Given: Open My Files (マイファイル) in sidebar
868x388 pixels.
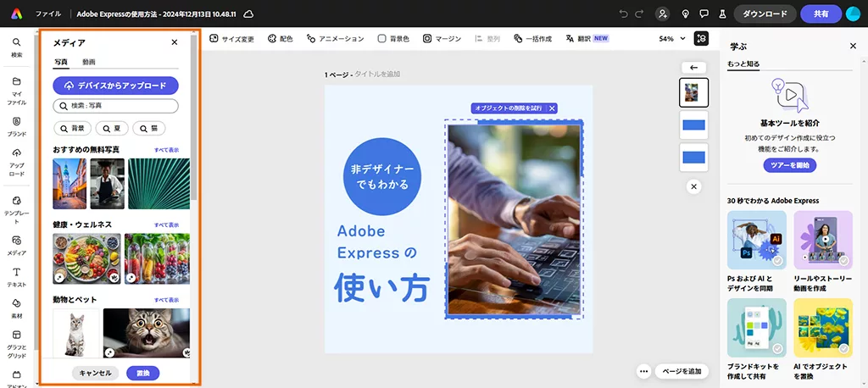Looking at the screenshot, I should [x=17, y=91].
